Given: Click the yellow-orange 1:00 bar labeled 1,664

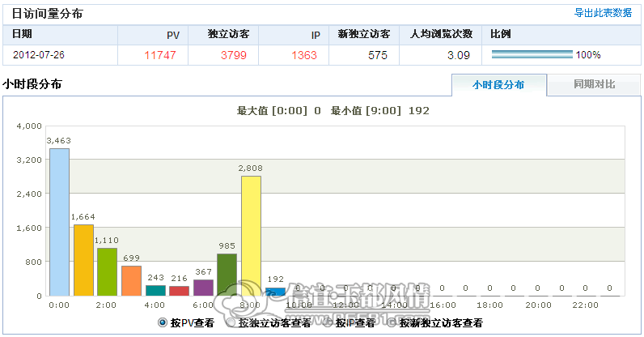Looking at the screenshot, I should tap(83, 260).
